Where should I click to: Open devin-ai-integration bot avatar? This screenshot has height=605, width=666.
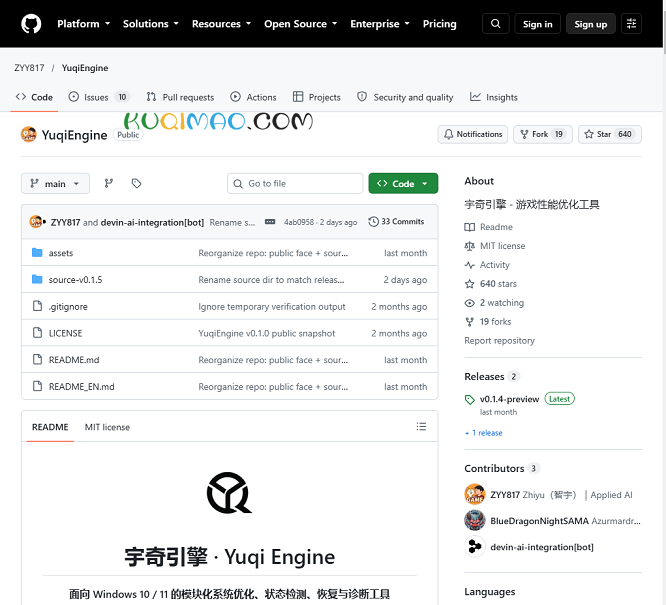[474, 547]
